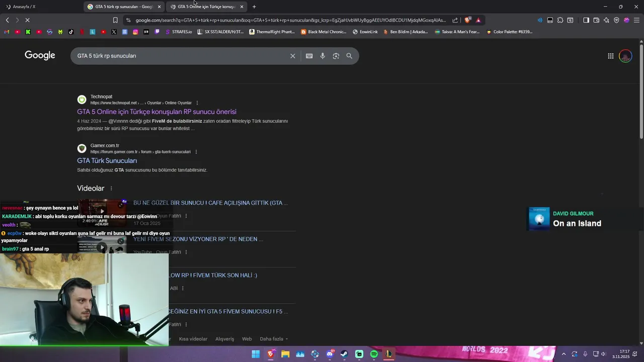Viewport: 644px width, 362px height.
Task: Click the share icon in address bar
Action: [x=455, y=20]
